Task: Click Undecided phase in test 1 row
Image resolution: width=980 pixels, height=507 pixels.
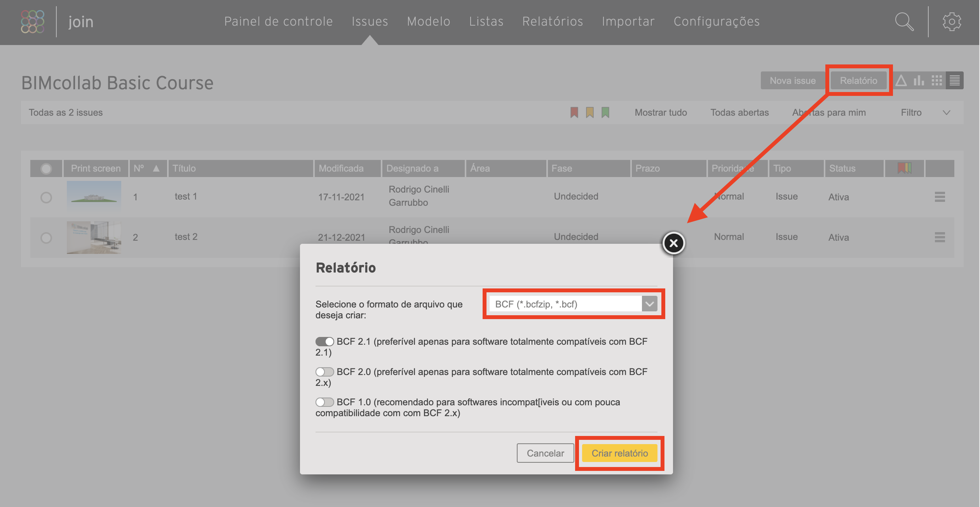Action: point(576,196)
